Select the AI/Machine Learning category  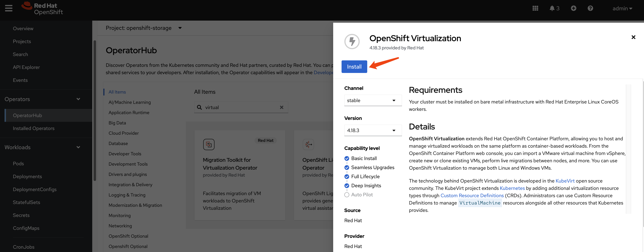point(130,102)
